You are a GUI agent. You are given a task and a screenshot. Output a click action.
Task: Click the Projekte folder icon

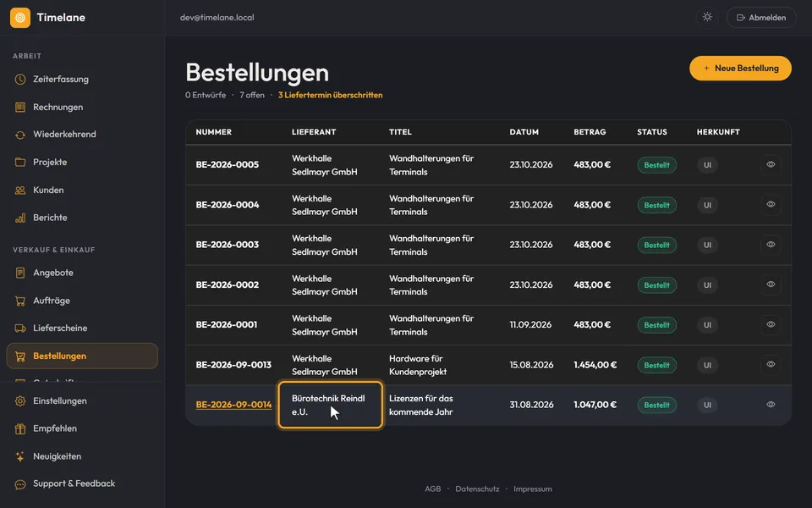click(x=20, y=163)
